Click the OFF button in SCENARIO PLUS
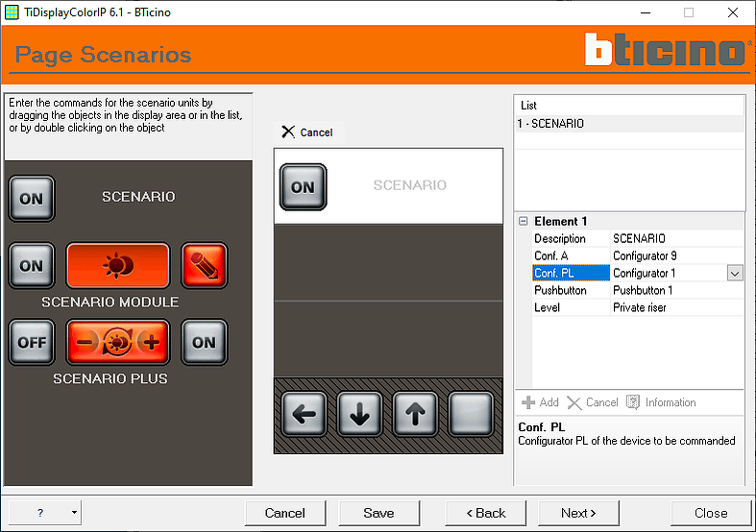Image resolution: width=756 pixels, height=532 pixels. (32, 342)
